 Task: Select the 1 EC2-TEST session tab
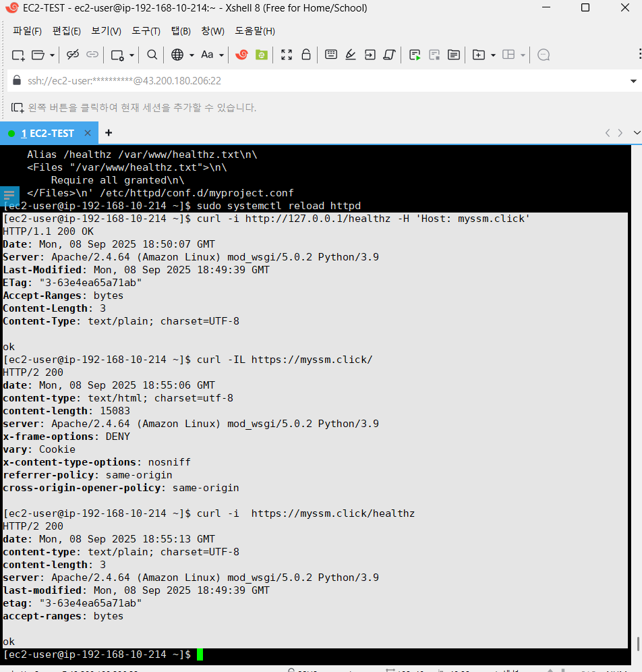pos(49,134)
